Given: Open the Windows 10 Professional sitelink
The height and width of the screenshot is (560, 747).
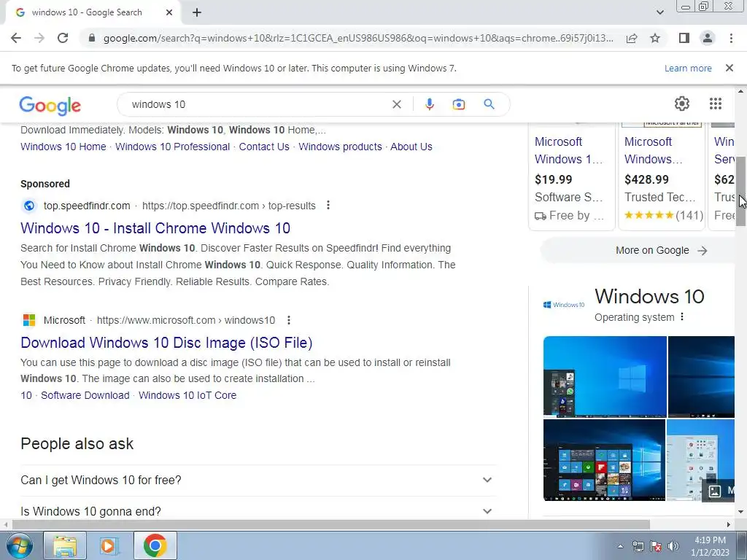Looking at the screenshot, I should pyautogui.click(x=172, y=147).
